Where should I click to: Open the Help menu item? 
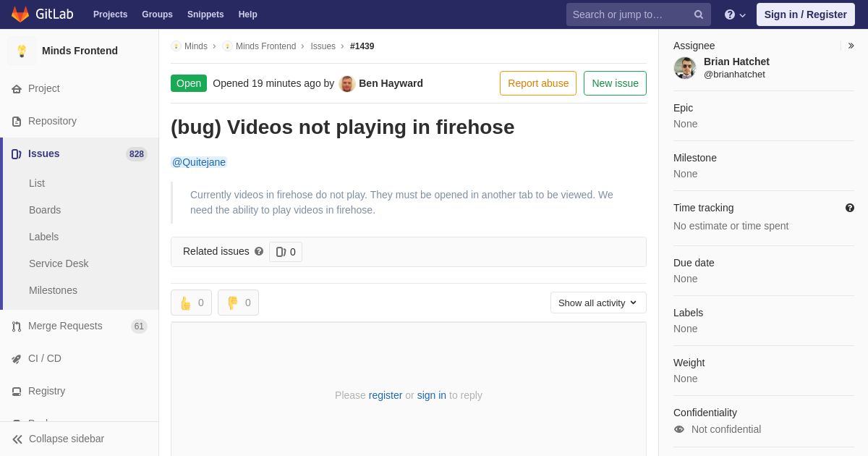coord(248,14)
